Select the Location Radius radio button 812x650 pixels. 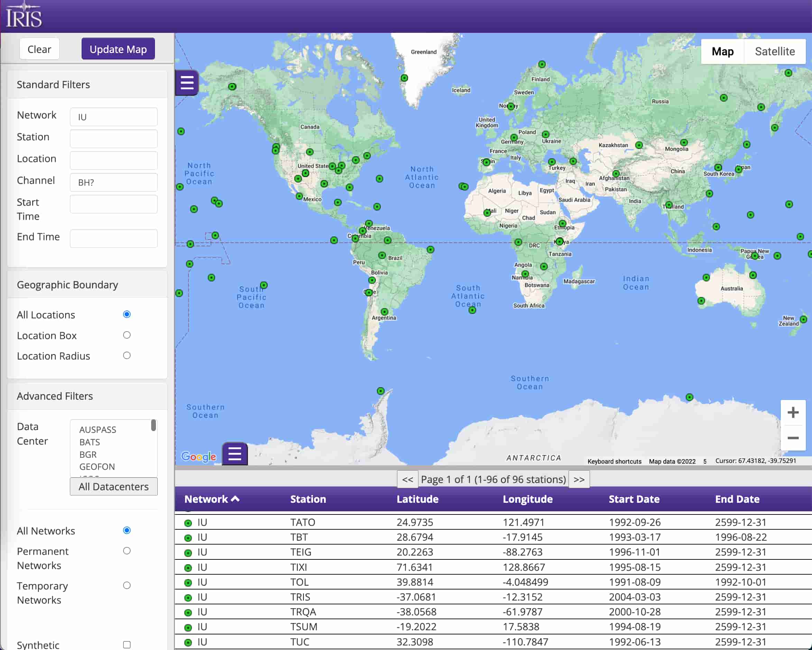[127, 355]
